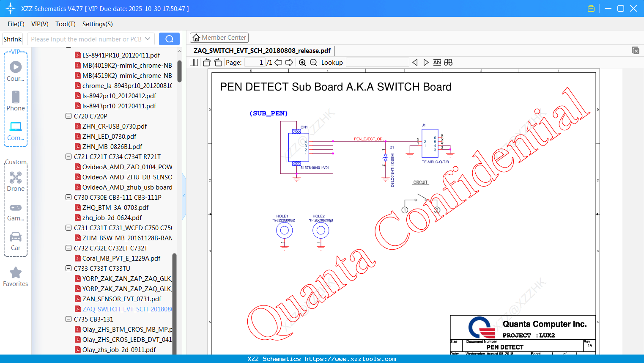
Task: Open the Courses category in the sidebar
Action: (x=16, y=71)
